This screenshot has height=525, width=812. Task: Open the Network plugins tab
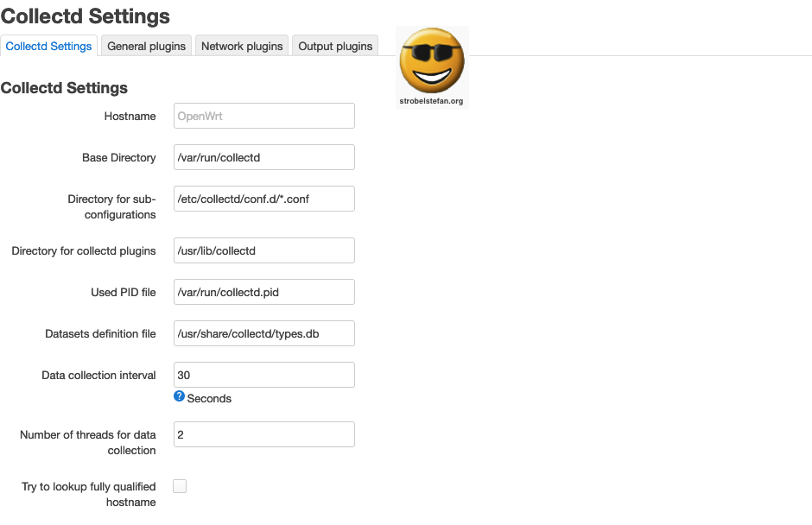coord(242,46)
